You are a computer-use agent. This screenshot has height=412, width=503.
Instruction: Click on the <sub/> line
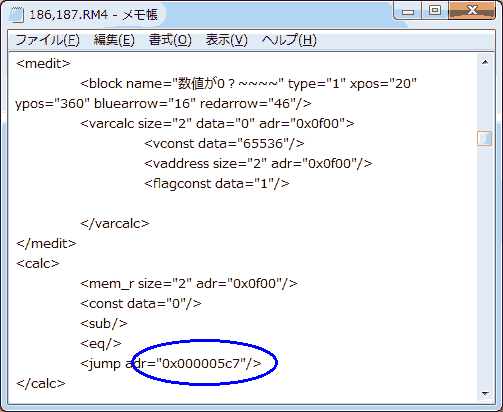(104, 323)
